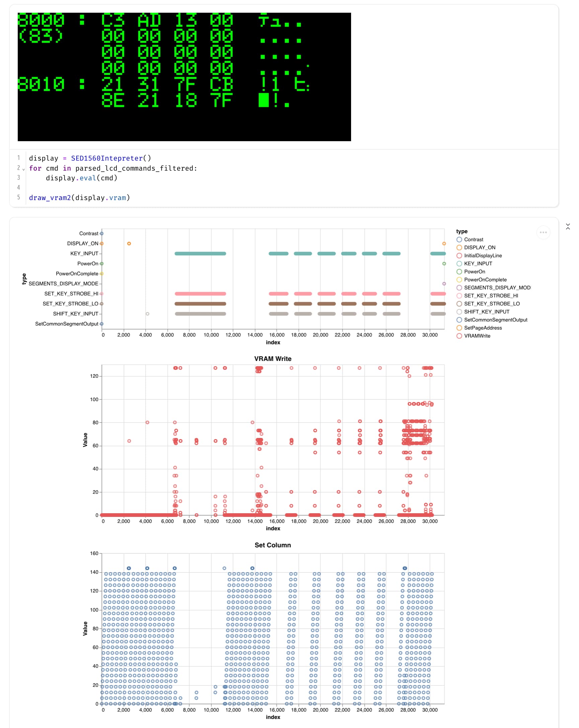Collapse the for loop code fold arrow

click(23, 169)
